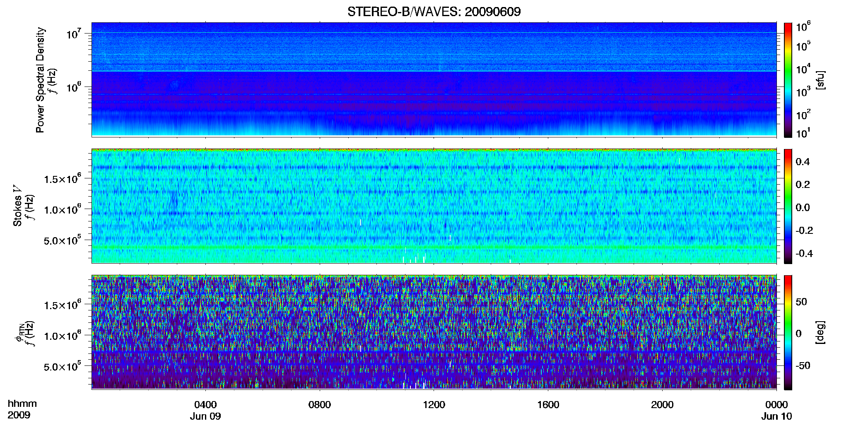Click the 5.0×10^5 tick in Stokes V panel
Image resolution: width=868 pixels, height=447 pixels.
pos(63,240)
